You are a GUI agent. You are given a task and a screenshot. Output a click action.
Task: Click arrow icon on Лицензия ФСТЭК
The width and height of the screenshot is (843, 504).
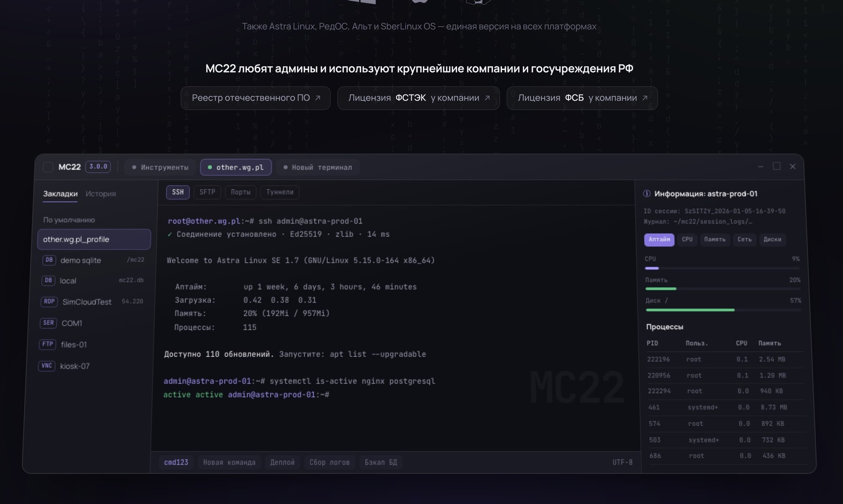pyautogui.click(x=487, y=98)
